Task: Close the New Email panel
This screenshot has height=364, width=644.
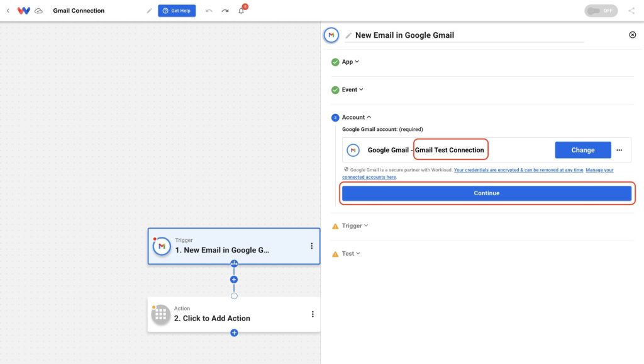Action: [x=633, y=35]
